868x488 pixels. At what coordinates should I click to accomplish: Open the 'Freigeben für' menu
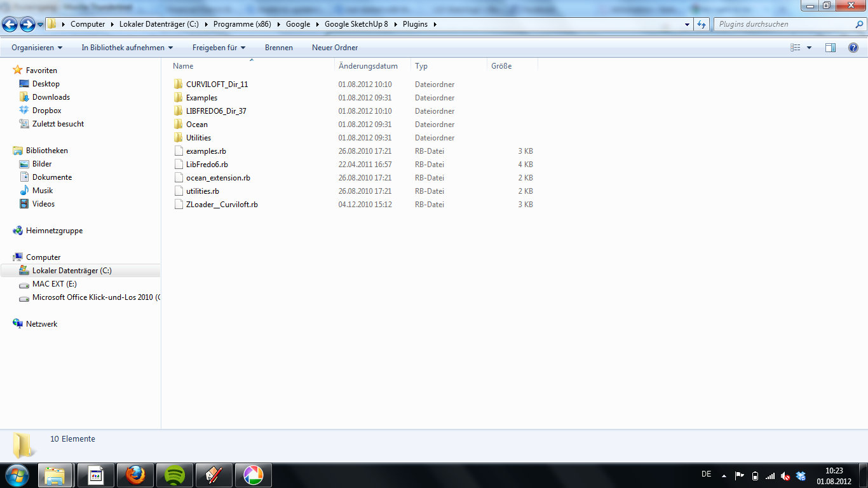pyautogui.click(x=219, y=48)
